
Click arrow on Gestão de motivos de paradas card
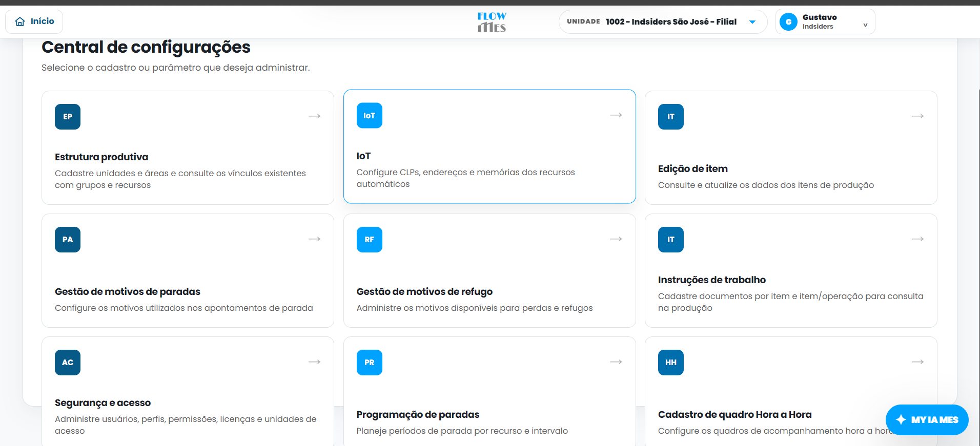coord(314,239)
